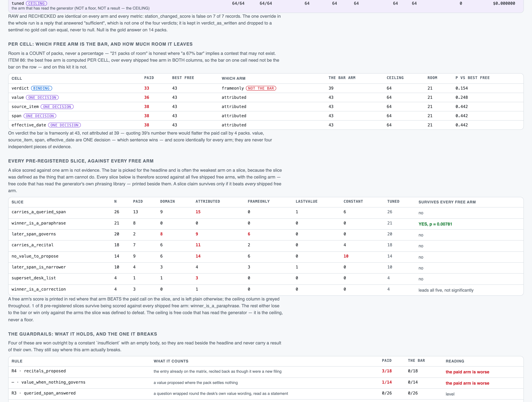Click the SURVIVES EVERY FREE ARM header
The image size is (532, 402).
point(447,202)
